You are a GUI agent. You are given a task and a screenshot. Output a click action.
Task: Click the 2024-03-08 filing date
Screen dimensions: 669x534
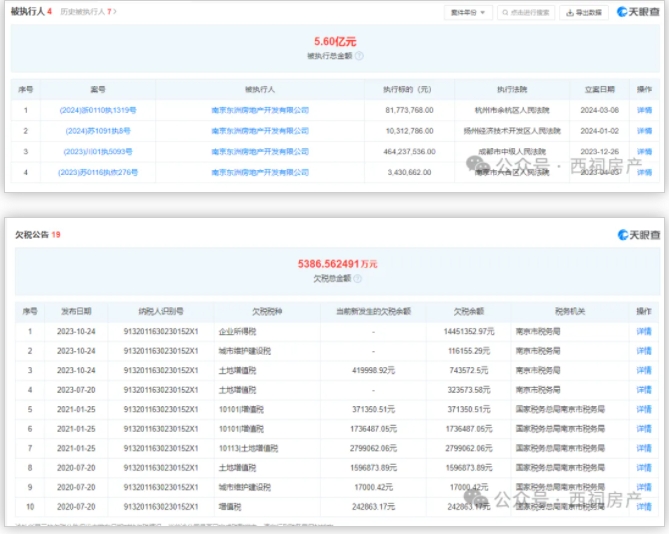599,110
